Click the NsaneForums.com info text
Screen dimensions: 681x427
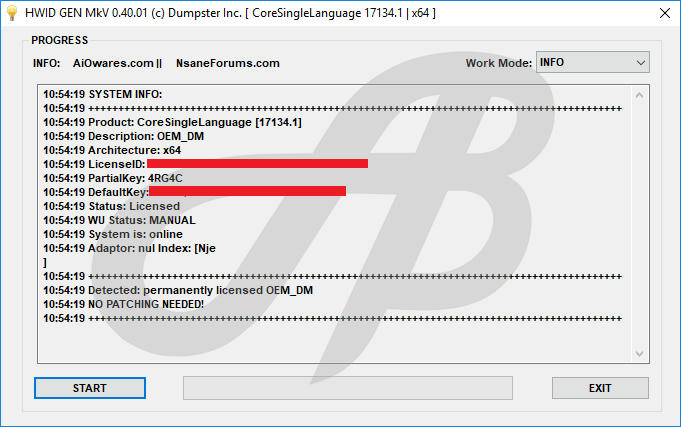(228, 63)
